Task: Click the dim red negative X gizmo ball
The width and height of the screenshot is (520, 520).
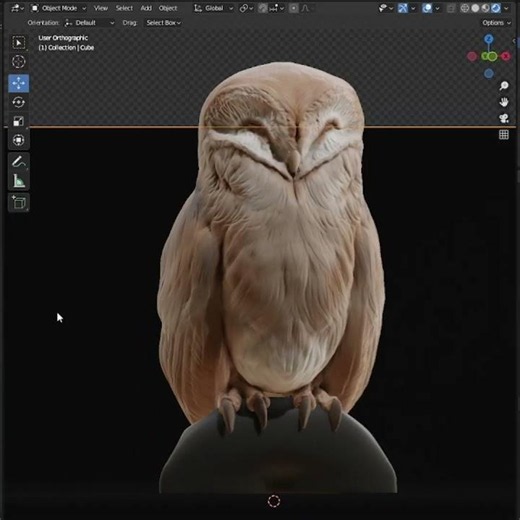Action: point(472,56)
